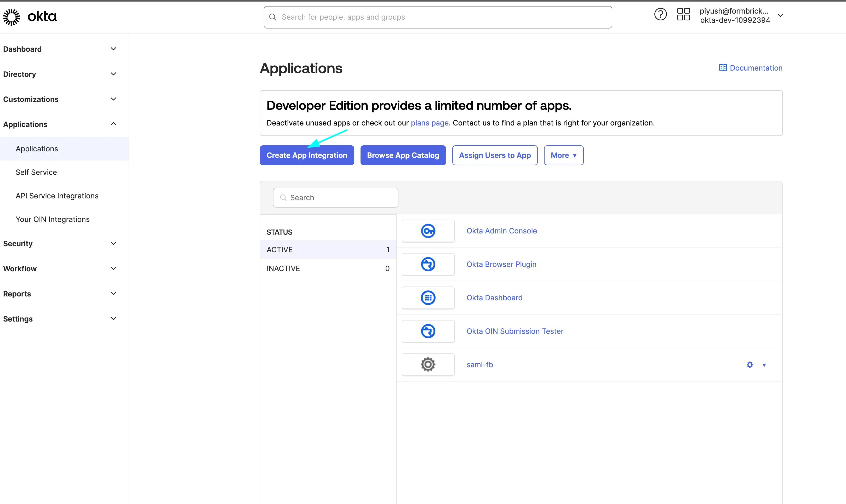Click the saml-fb gear app icon
The width and height of the screenshot is (846, 504).
[x=428, y=365]
